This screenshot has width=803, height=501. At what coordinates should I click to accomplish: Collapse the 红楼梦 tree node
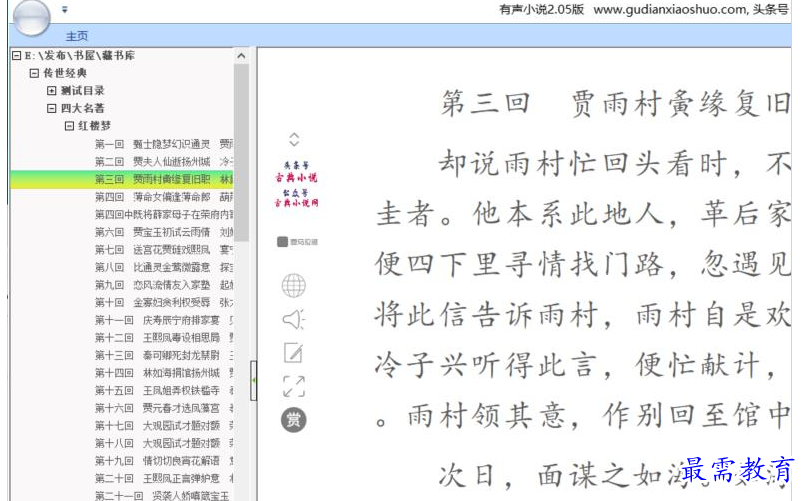(x=69, y=126)
